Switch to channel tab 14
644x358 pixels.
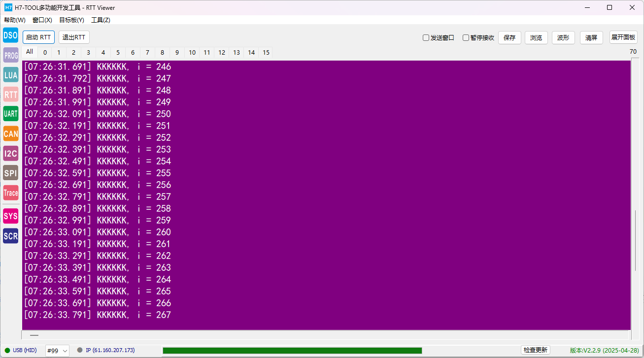[x=251, y=53]
